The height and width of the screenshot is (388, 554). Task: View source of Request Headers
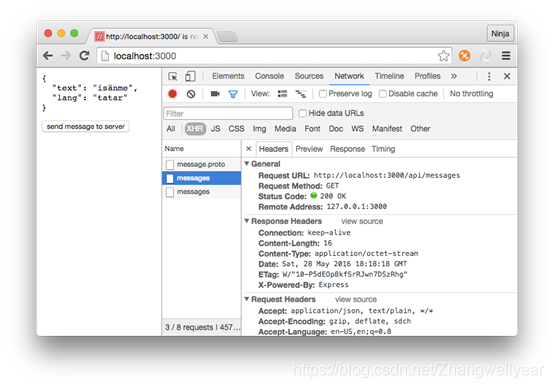[x=355, y=299]
